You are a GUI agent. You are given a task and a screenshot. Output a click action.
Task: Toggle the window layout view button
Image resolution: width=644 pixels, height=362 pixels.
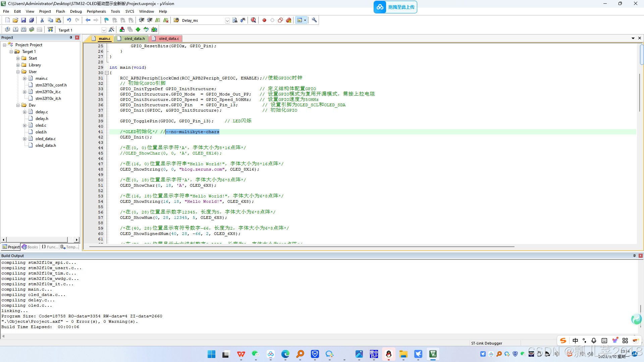300,20
